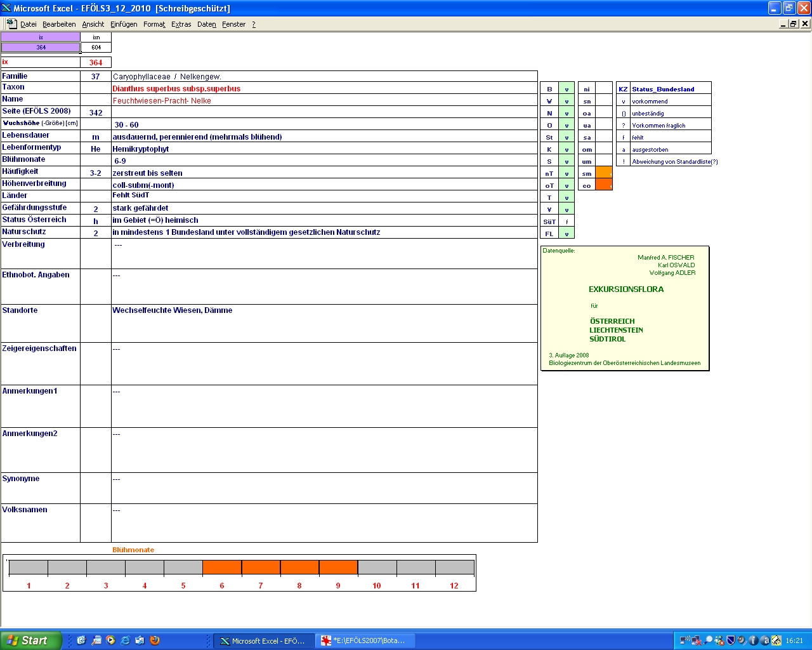Click the orange sm status cell
The width and height of the screenshot is (812, 650).
[x=604, y=173]
